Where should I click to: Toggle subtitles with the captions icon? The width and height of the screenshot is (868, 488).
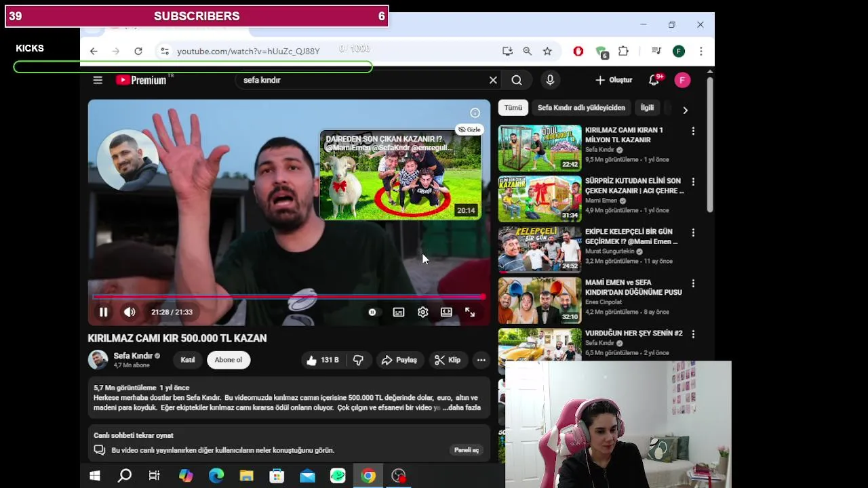pyautogui.click(x=399, y=312)
